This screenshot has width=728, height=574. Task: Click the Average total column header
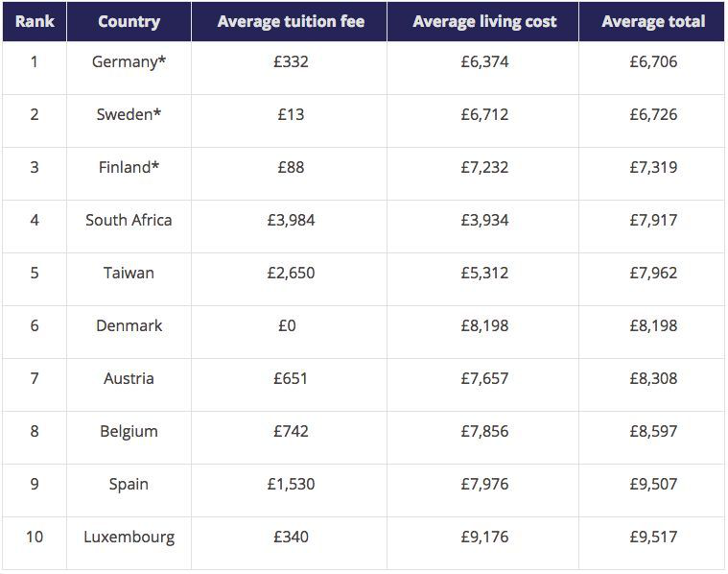coord(653,21)
